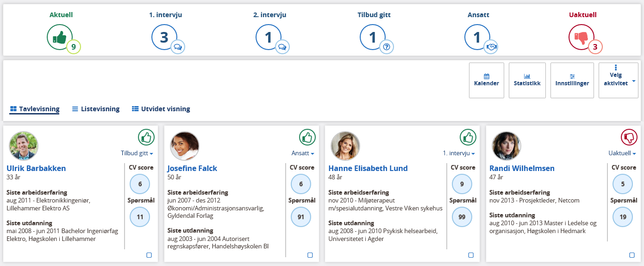Open Tilbud gitt status dropdown for Ulrik

click(137, 153)
